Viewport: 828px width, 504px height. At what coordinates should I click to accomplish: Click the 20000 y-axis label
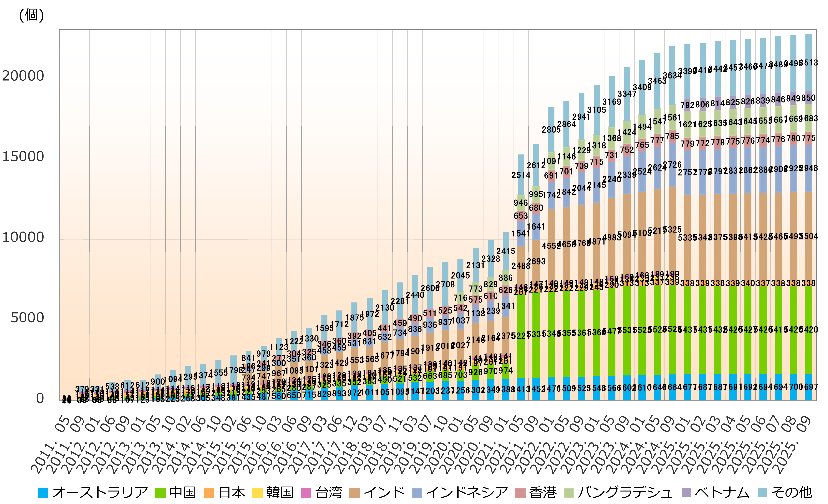(x=23, y=76)
